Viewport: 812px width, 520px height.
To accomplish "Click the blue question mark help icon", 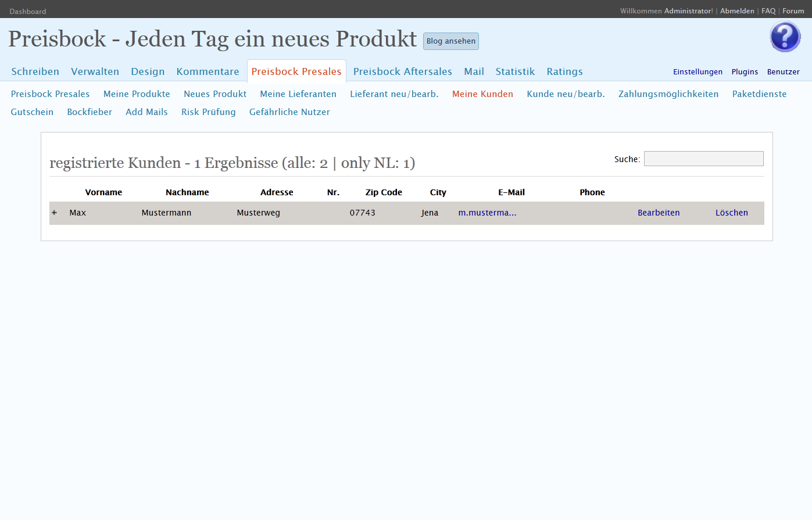I will [785, 37].
